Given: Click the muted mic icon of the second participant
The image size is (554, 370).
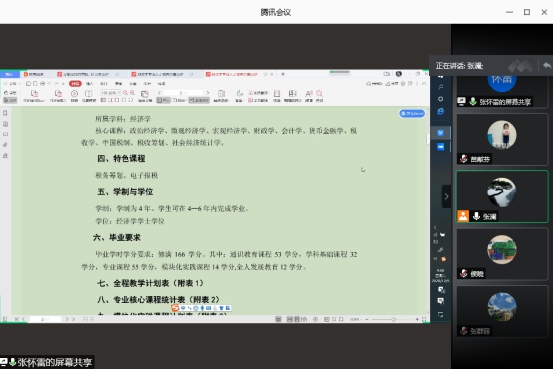Looking at the screenshot, I should pos(464,159).
